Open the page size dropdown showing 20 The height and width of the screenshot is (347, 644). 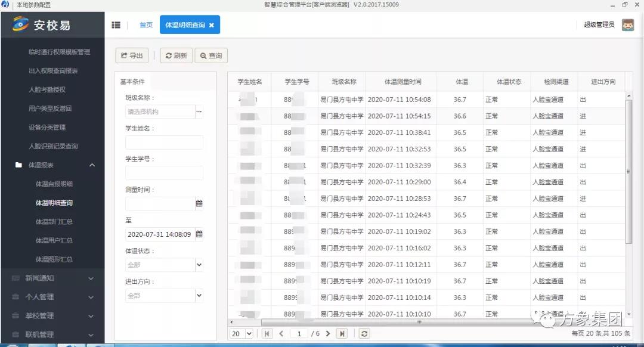click(241, 334)
